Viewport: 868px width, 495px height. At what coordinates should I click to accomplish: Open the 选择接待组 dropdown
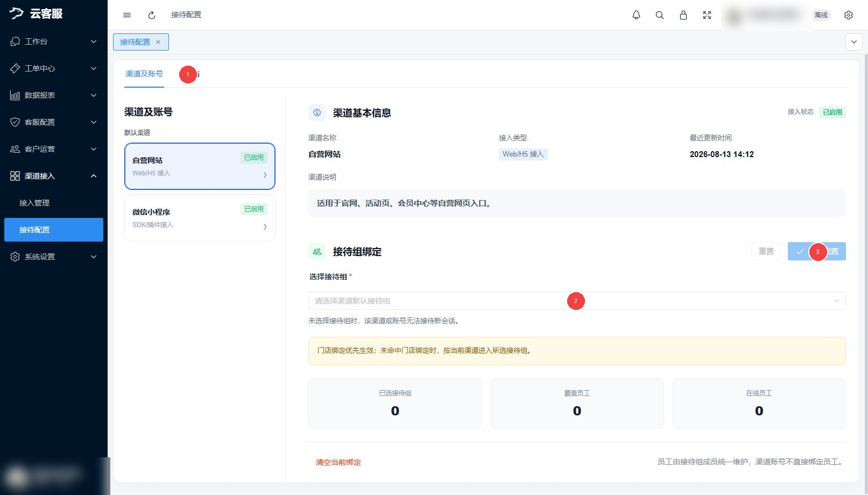pyautogui.click(x=577, y=301)
